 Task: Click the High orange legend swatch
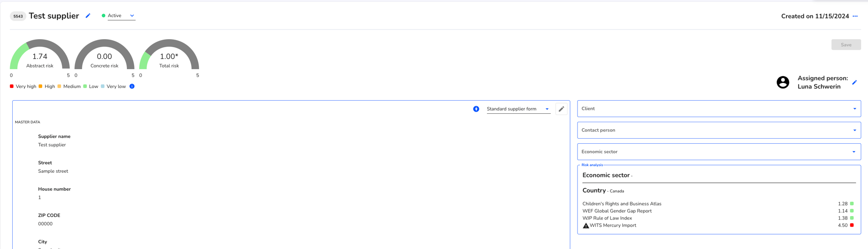(x=40, y=86)
